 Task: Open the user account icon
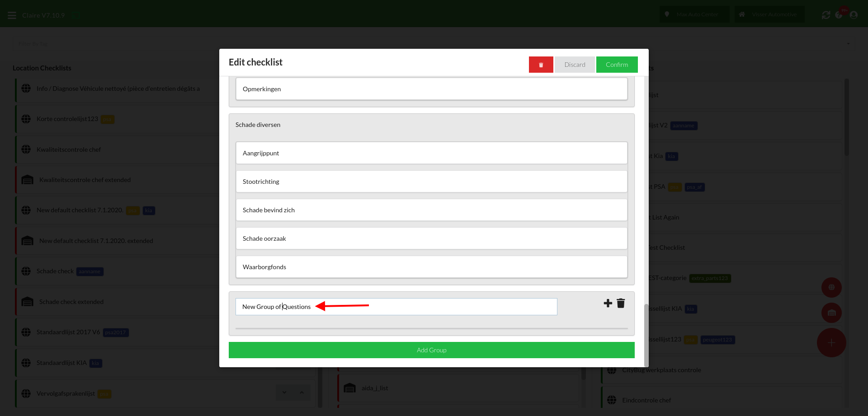click(854, 15)
